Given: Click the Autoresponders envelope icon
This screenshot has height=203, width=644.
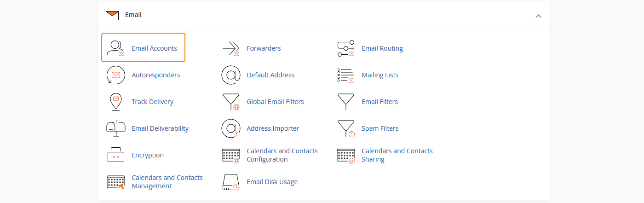Looking at the screenshot, I should click(x=115, y=75).
